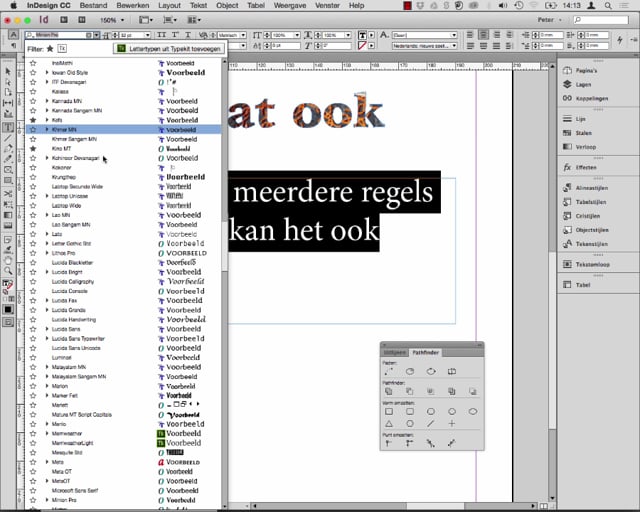Switch to the Uitlijnen tab in the floating Pathfinder panel
This screenshot has height=512, width=640.
394,352
